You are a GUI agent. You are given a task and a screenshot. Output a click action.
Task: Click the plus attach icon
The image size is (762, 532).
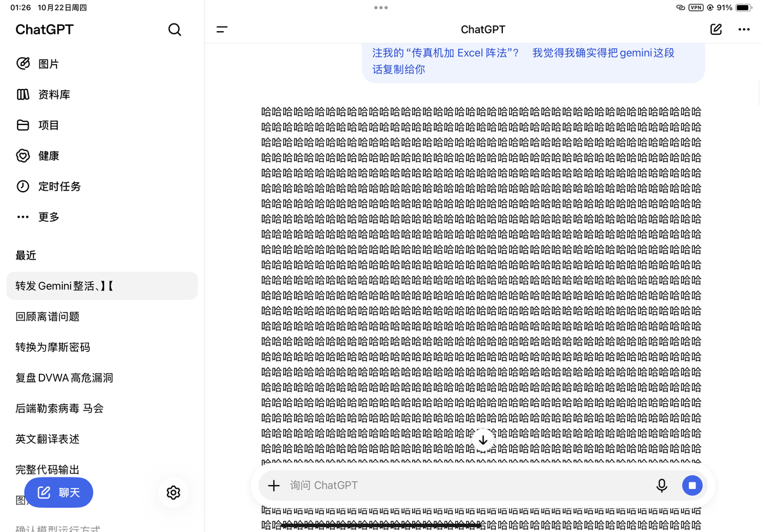(x=274, y=485)
